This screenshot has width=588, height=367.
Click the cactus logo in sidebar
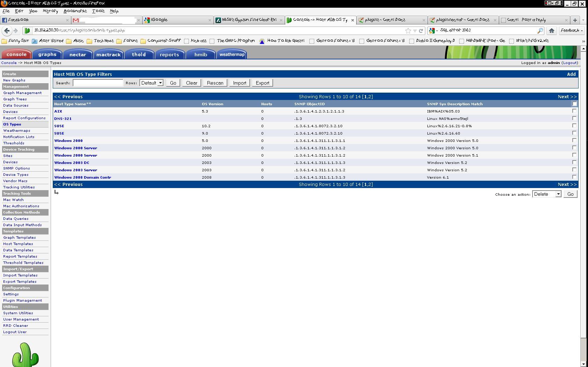tap(25, 354)
